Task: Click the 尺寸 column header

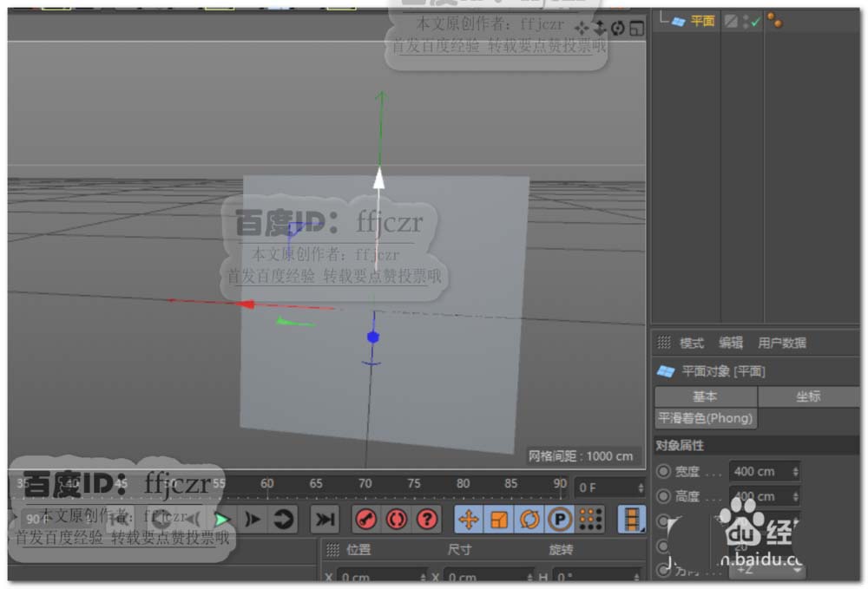Action: [x=459, y=550]
